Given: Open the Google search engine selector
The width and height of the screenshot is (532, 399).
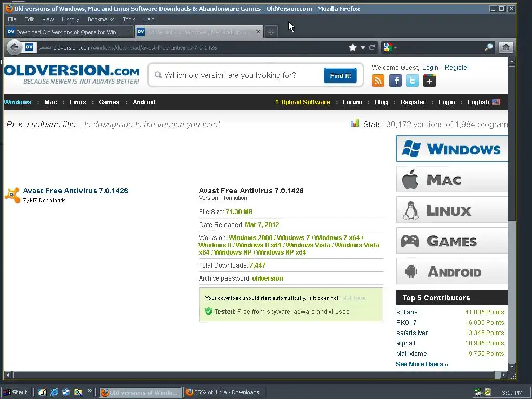Looking at the screenshot, I should tap(389, 47).
